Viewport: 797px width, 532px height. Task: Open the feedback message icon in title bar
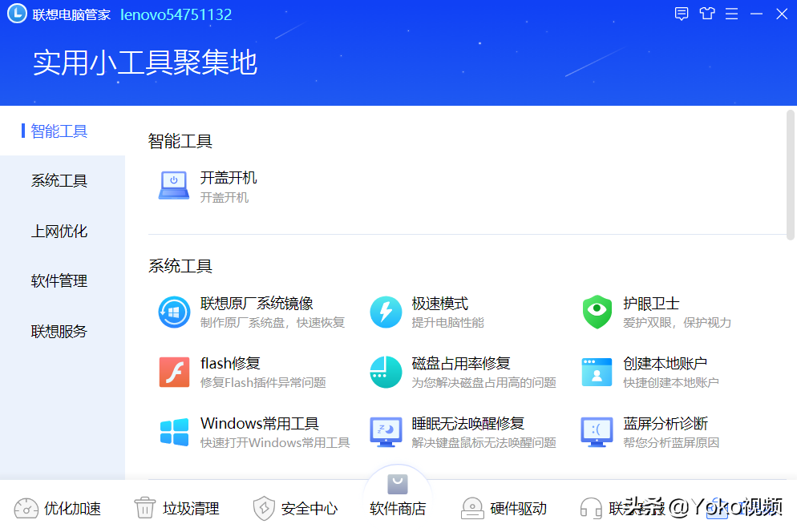(681, 14)
